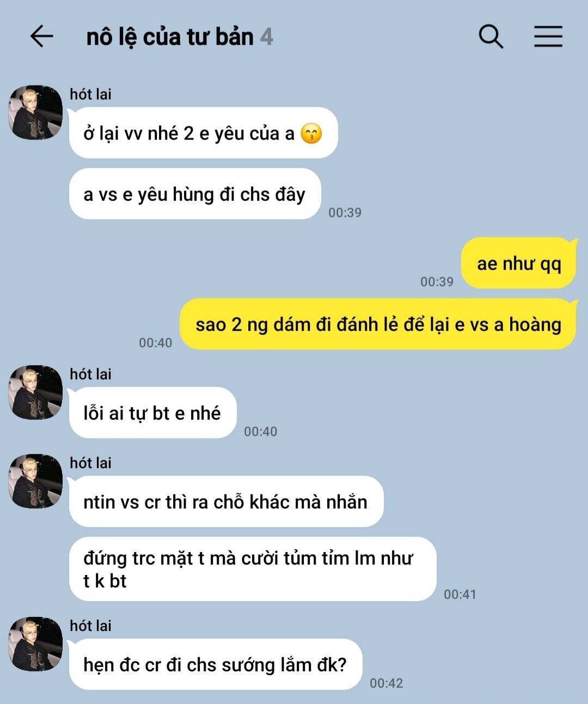Select the message "ntin vs cr thì ra chỗ khác"
The width and height of the screenshot is (588, 704).
[x=226, y=501]
